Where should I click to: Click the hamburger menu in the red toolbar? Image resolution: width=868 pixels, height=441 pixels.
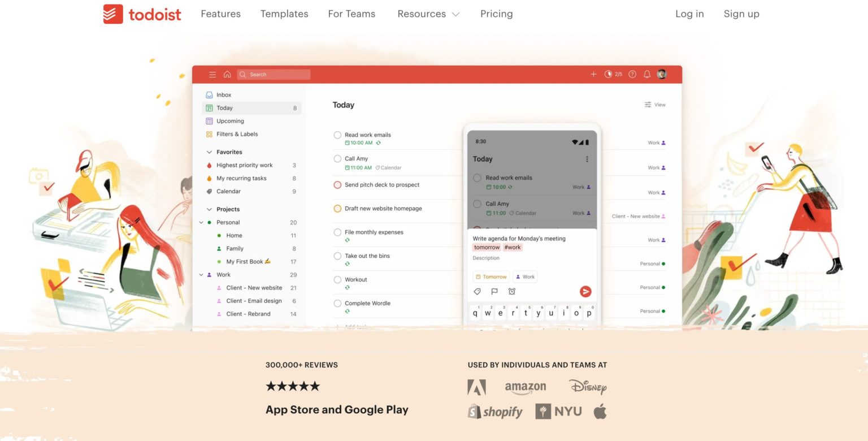pos(212,74)
